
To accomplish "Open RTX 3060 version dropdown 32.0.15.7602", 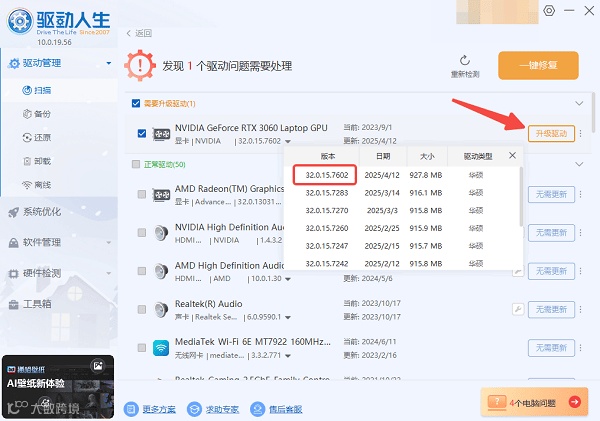I will click(288, 142).
